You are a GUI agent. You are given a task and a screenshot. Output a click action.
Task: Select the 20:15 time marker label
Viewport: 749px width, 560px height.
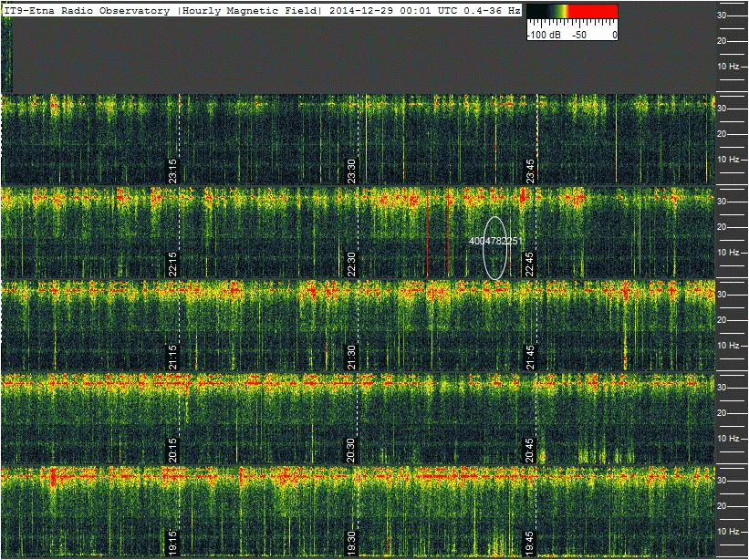[x=172, y=449]
